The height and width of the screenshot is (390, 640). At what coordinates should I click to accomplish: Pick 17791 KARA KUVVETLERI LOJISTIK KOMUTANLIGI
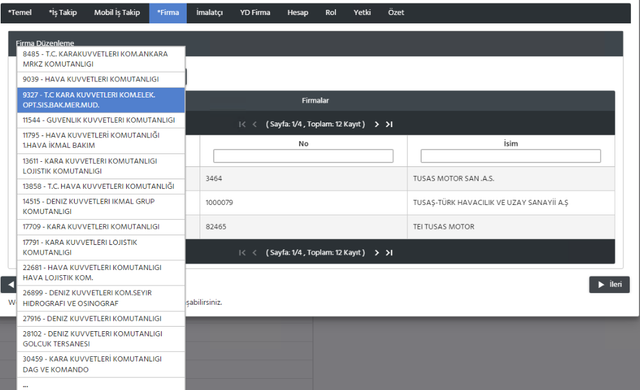[x=101, y=247]
